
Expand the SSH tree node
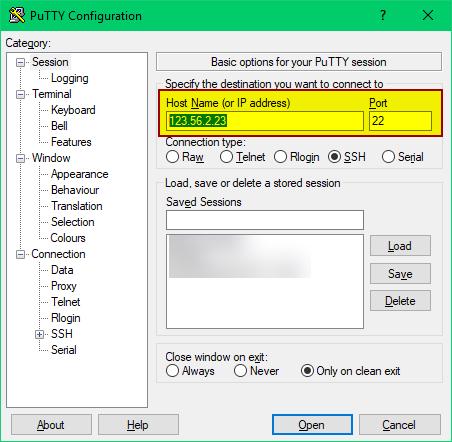39,334
